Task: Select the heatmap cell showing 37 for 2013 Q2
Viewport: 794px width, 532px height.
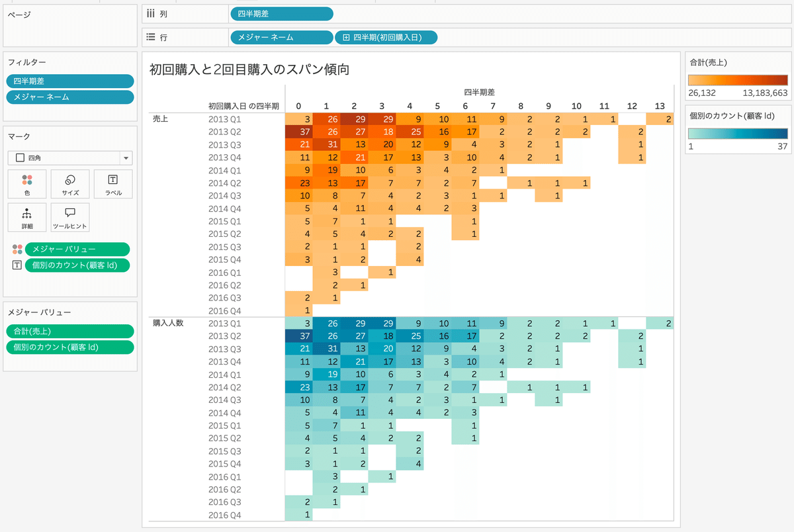Action: (x=300, y=132)
